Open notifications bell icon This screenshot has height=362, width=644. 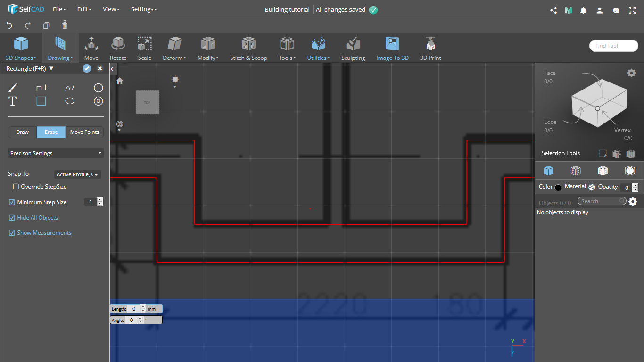[x=584, y=10]
